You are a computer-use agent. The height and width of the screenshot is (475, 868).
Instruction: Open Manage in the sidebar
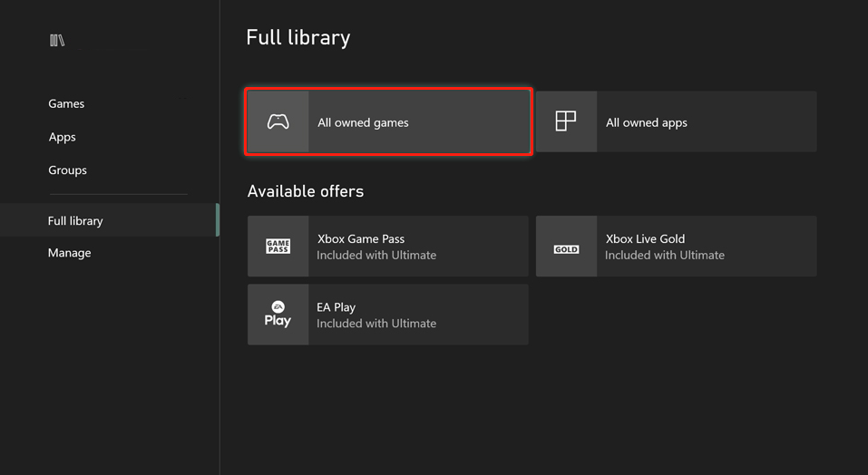click(70, 253)
